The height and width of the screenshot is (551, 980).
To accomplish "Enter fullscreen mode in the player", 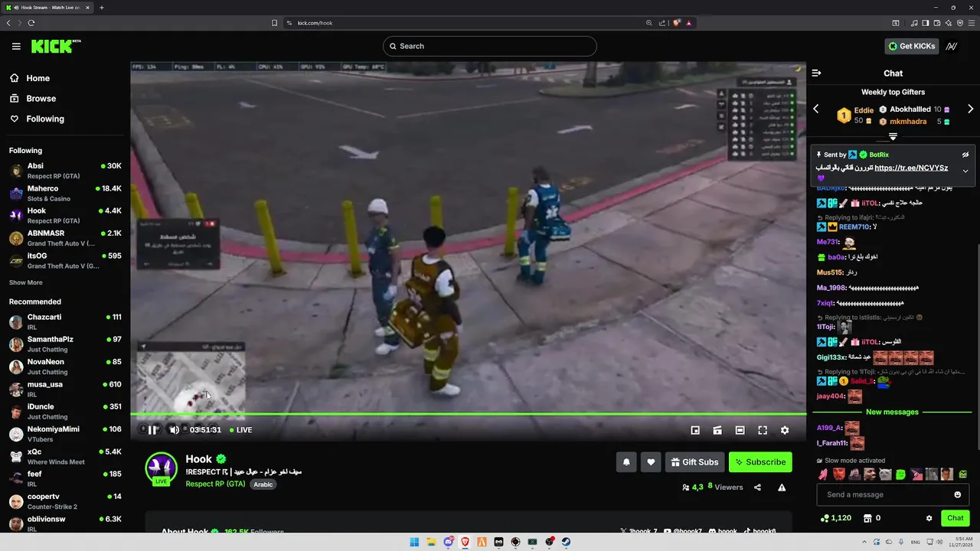I will pos(763,430).
